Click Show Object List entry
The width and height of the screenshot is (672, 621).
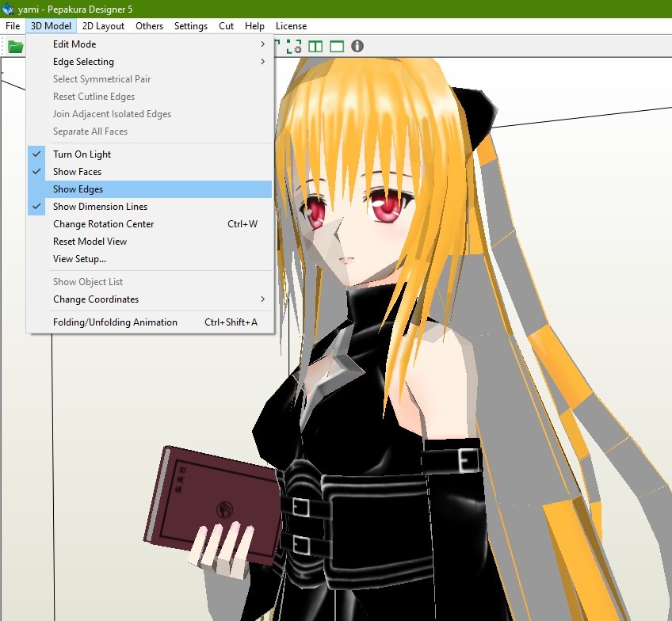[x=150, y=282]
